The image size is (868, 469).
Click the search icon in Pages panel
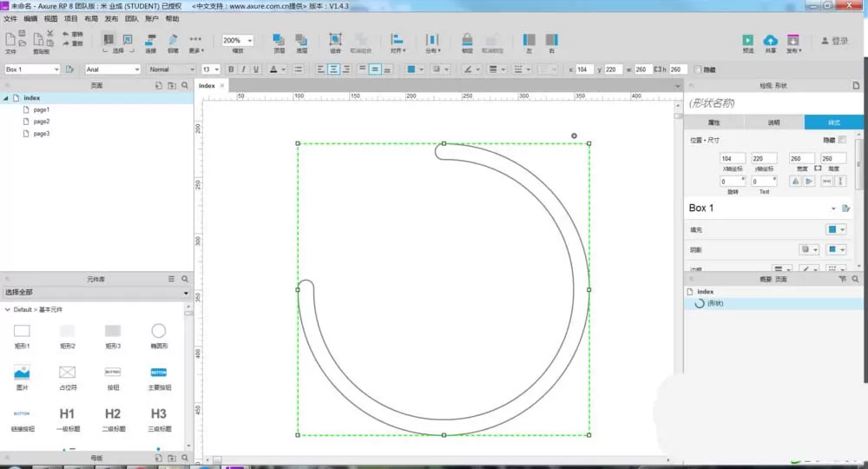[x=185, y=85]
